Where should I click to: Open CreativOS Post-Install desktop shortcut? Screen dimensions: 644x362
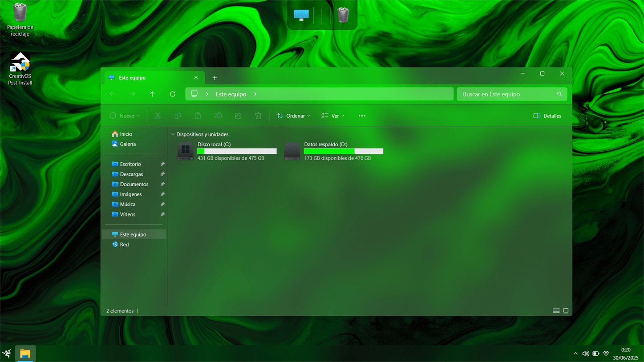point(20,68)
